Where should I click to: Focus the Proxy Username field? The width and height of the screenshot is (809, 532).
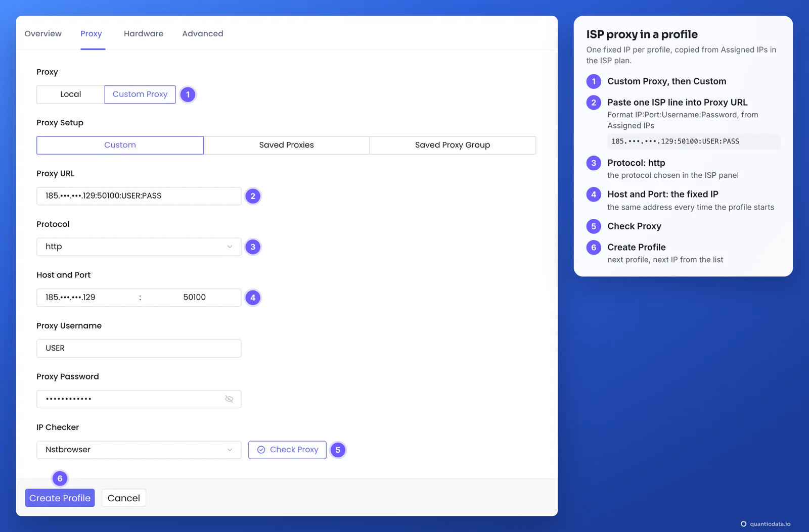click(x=139, y=348)
